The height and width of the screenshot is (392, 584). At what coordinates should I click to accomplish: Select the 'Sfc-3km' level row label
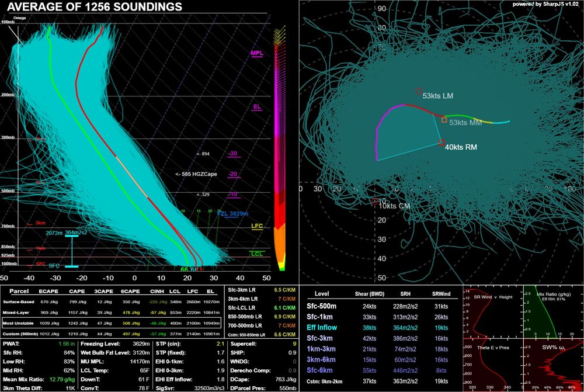319,338
